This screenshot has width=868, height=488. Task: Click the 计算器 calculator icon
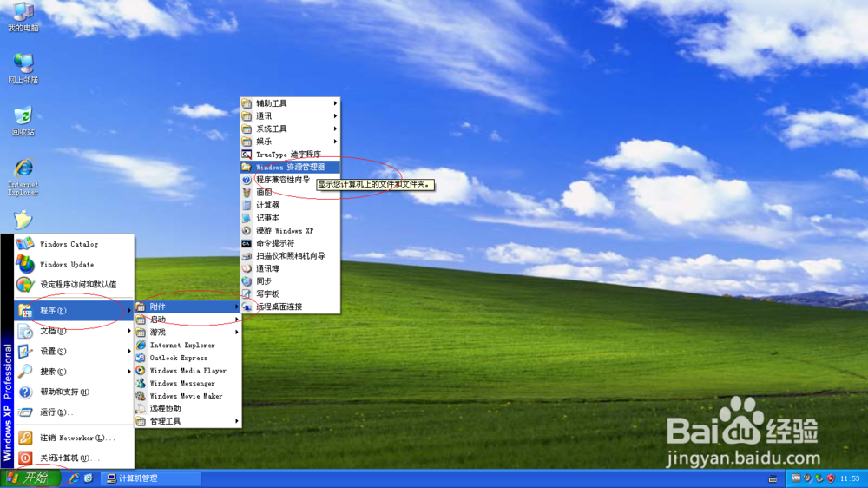[x=247, y=205]
